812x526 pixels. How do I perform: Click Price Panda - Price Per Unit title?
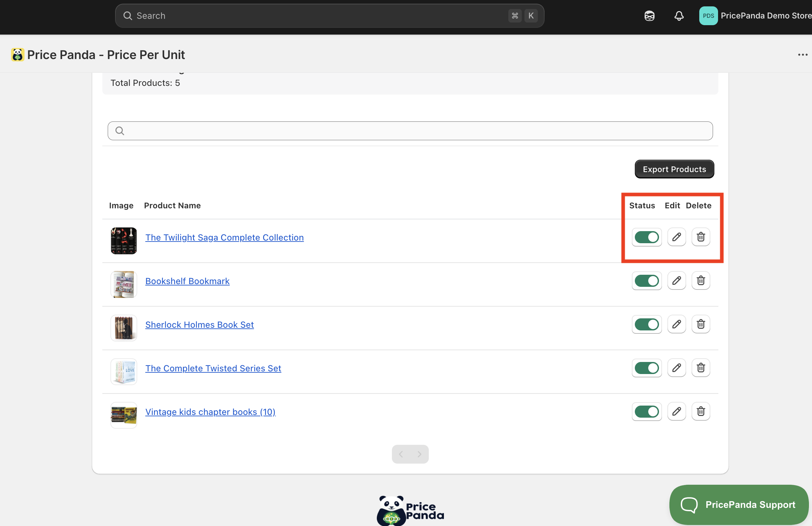click(106, 55)
